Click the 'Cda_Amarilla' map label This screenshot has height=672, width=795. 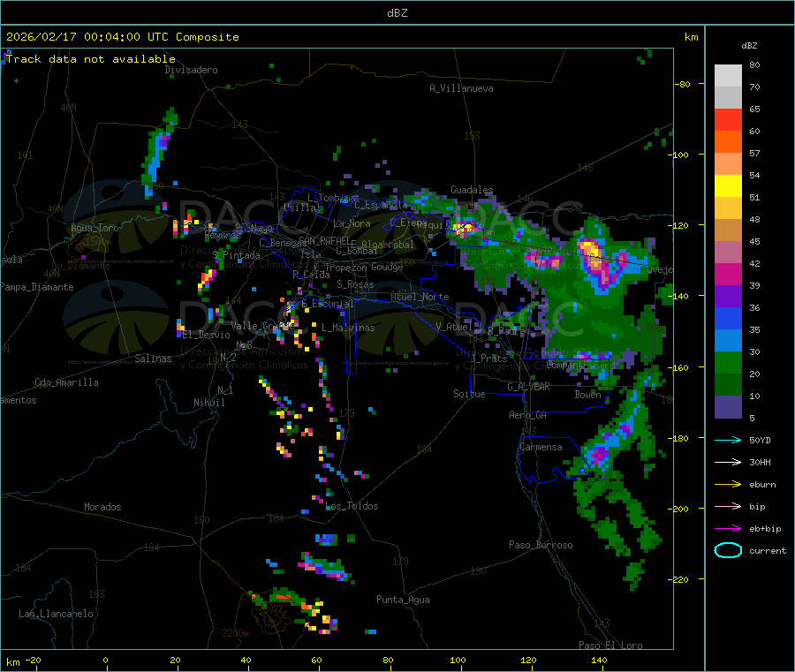pyautogui.click(x=66, y=382)
